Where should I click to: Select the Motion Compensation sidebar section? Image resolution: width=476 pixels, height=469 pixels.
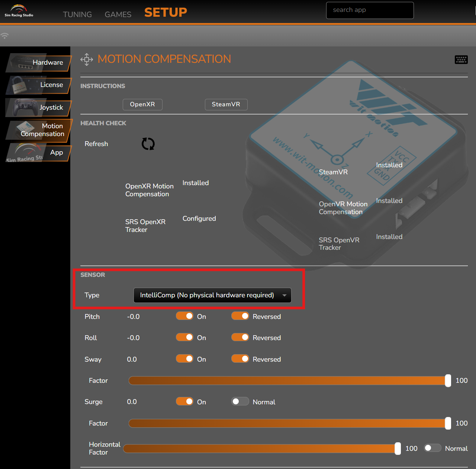39,130
